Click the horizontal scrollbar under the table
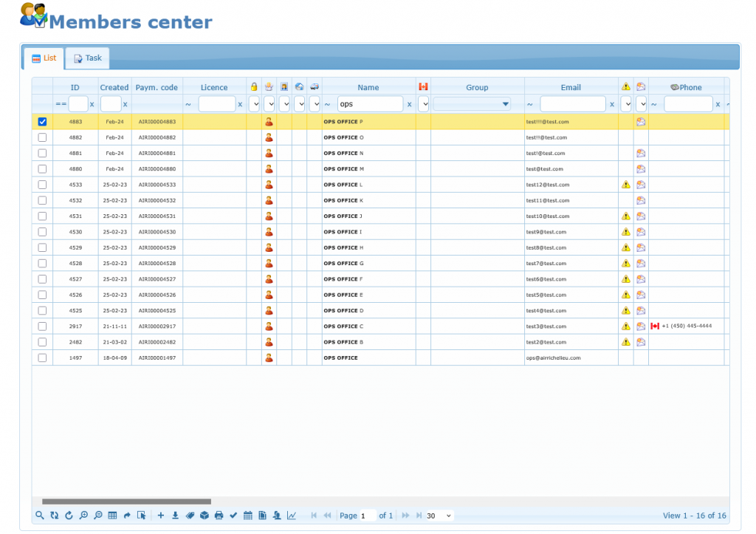The width and height of the screenshot is (756, 534). tap(126, 502)
